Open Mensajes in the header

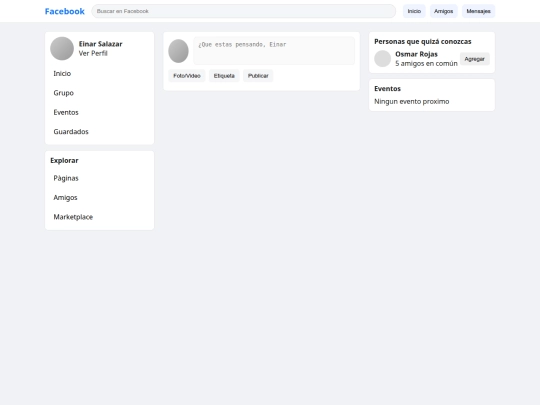click(x=478, y=11)
